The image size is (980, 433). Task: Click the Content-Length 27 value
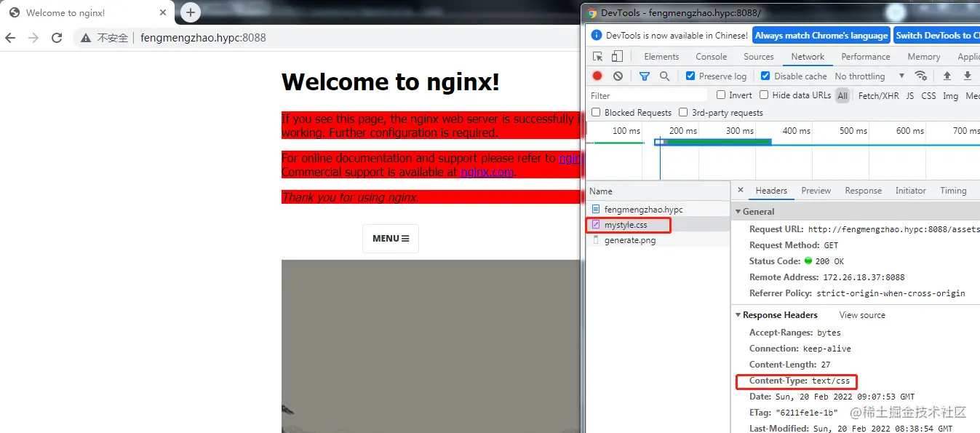click(x=825, y=365)
